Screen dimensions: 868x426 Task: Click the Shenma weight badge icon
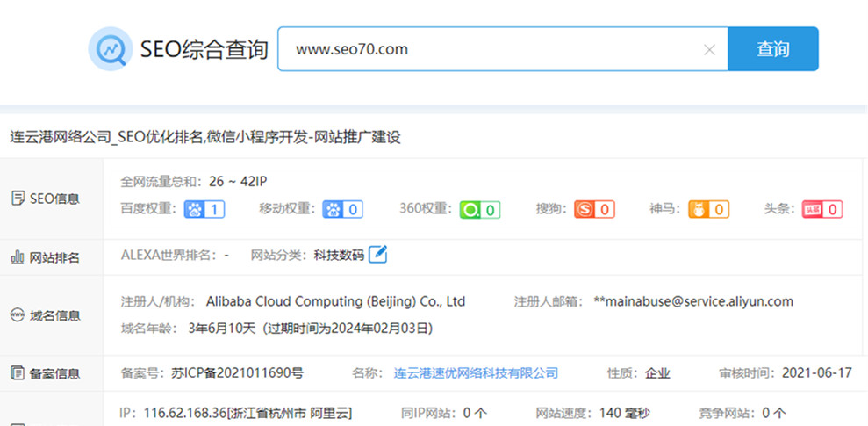tap(708, 209)
